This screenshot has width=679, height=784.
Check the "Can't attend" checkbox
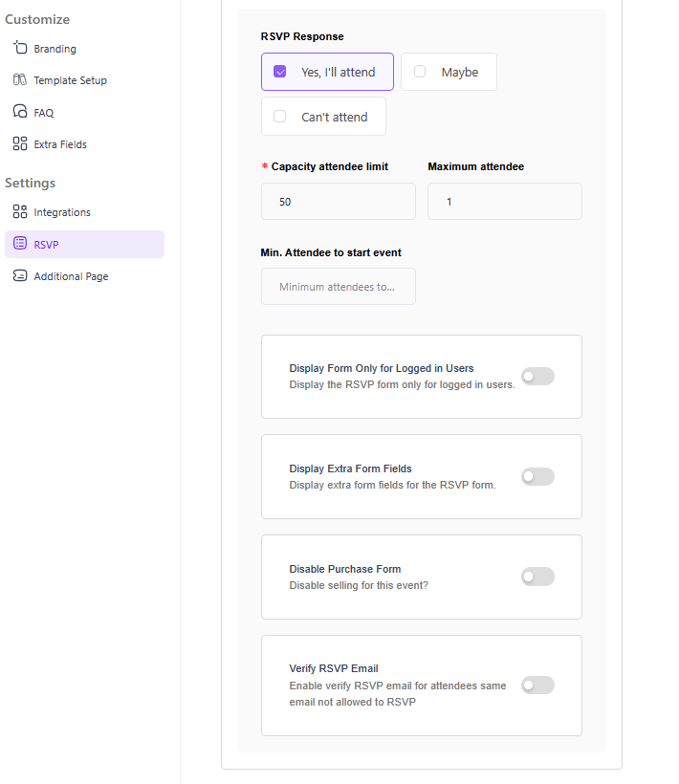tap(280, 117)
